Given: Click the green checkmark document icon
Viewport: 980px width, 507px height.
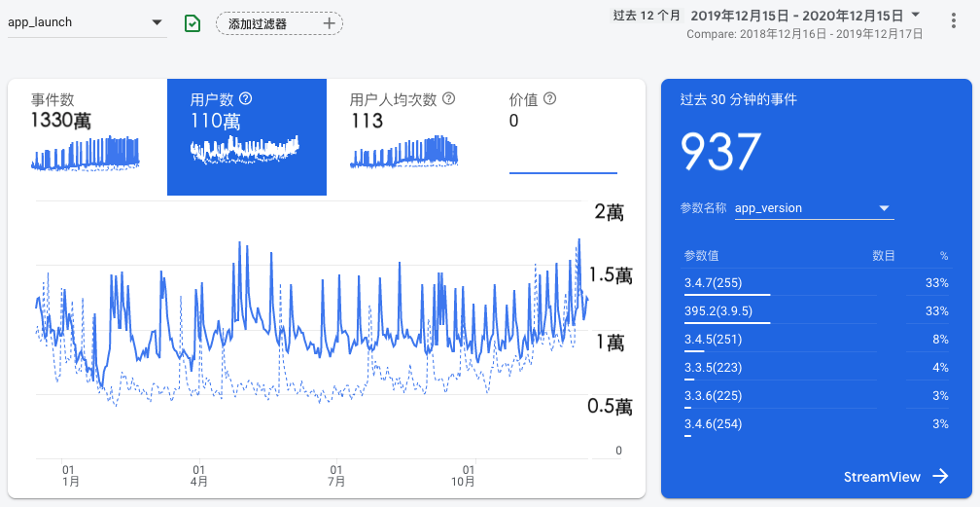Looking at the screenshot, I should click(192, 23).
